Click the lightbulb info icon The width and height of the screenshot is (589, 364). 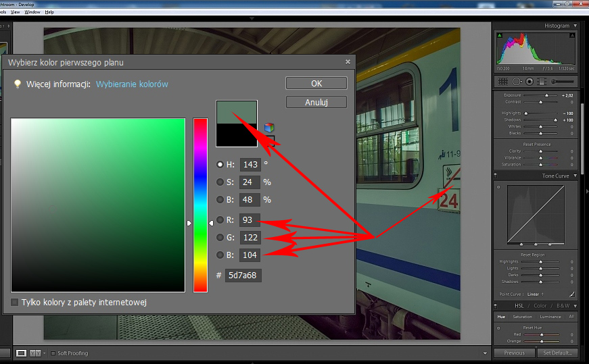coord(18,84)
